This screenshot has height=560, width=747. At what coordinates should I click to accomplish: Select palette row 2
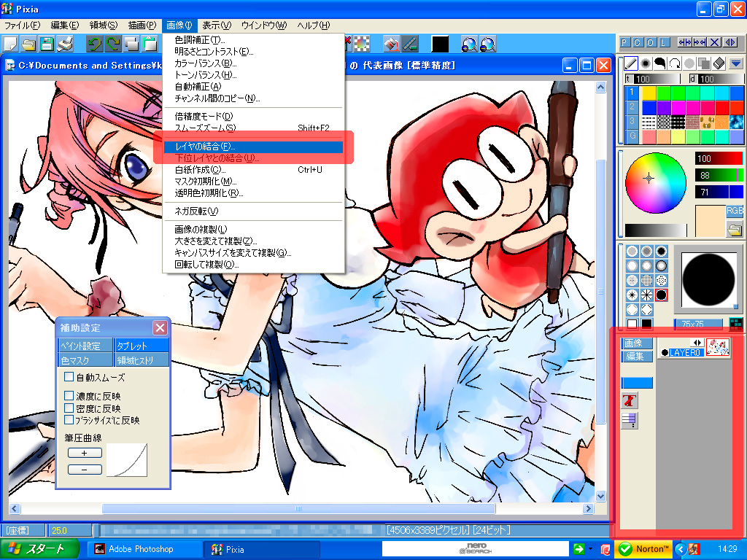(632, 106)
